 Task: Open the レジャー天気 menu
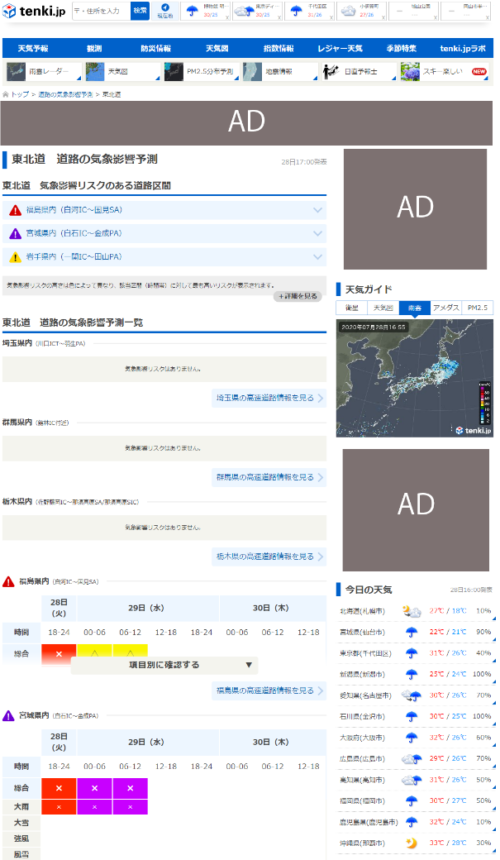[340, 48]
